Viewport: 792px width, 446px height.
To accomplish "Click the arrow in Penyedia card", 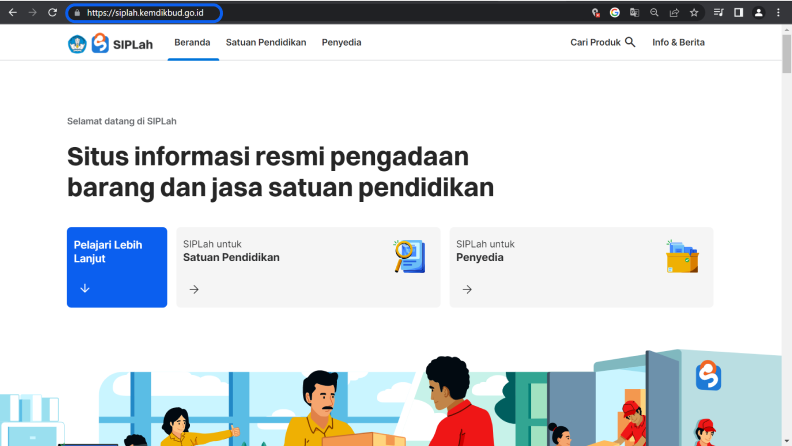I will click(x=467, y=289).
